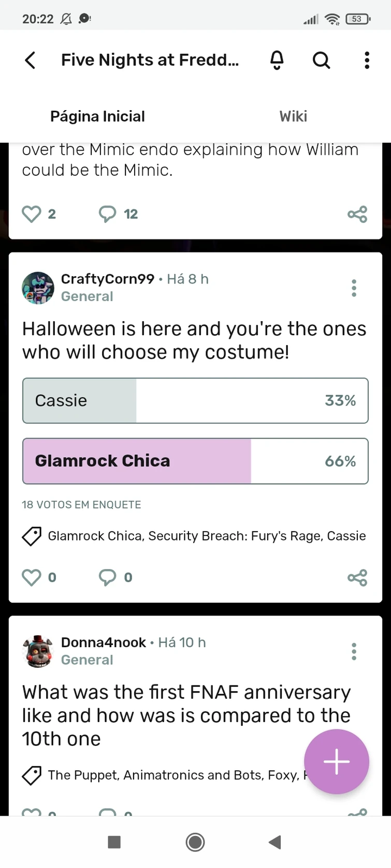This screenshot has width=391, height=868.
Task: Open notifications via the bell icon
Action: coord(277,60)
